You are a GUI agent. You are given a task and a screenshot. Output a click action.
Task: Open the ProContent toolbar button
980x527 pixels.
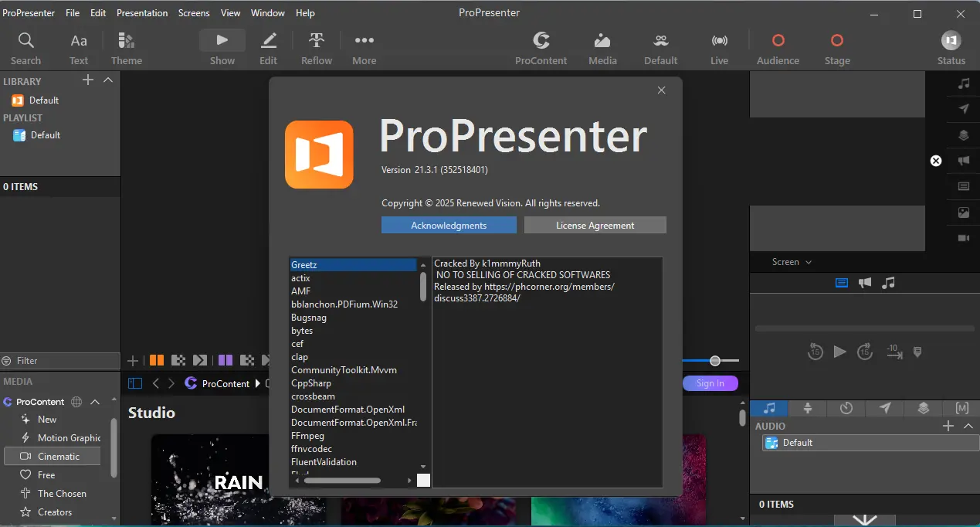click(541, 49)
